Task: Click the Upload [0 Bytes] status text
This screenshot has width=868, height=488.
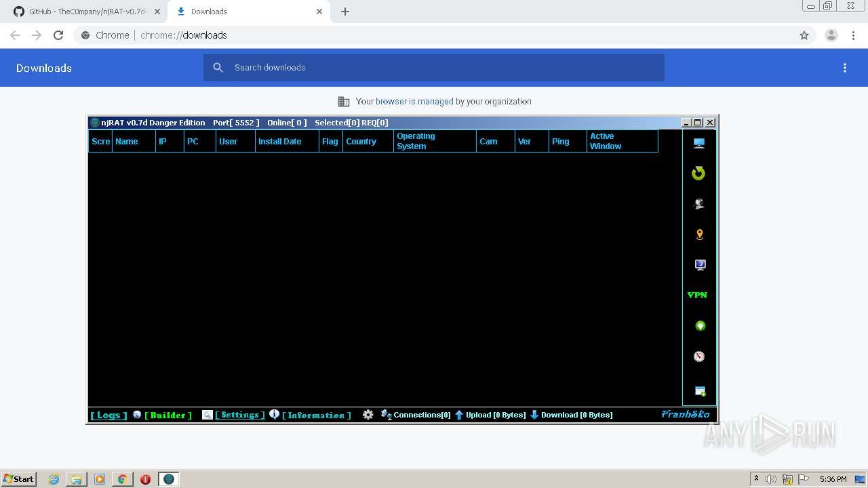Action: click(496, 415)
